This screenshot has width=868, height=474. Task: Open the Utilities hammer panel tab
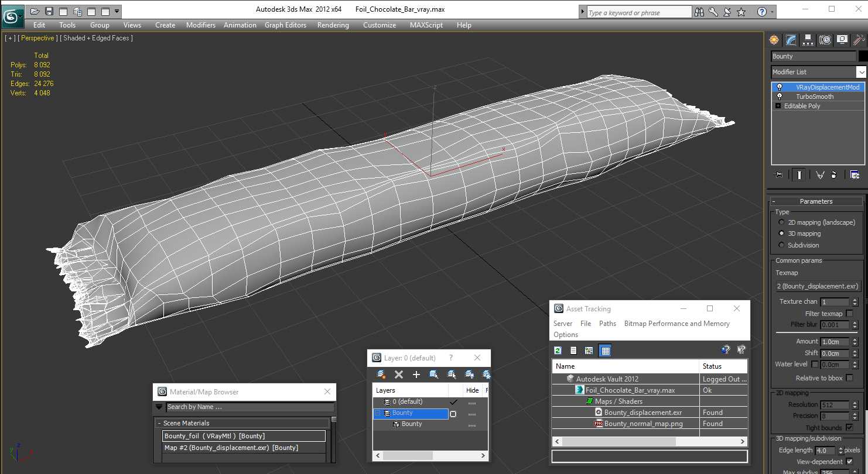[859, 40]
